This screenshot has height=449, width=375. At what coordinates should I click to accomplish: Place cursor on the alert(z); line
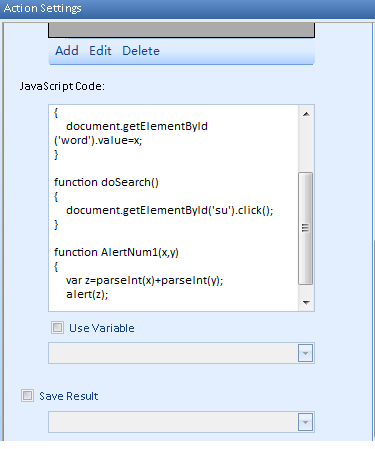(87, 294)
